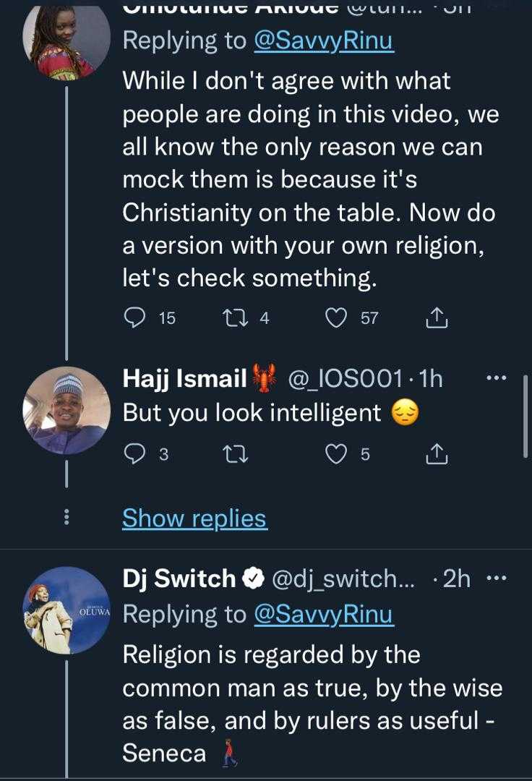Open @SavvyRinu link in Dj Switch's reply
The image size is (532, 781).
pyautogui.click(x=323, y=613)
